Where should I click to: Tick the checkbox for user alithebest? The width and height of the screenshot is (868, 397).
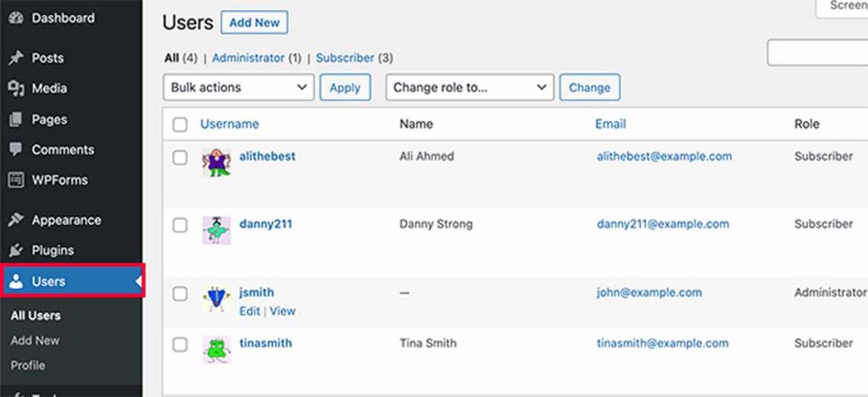click(x=180, y=158)
